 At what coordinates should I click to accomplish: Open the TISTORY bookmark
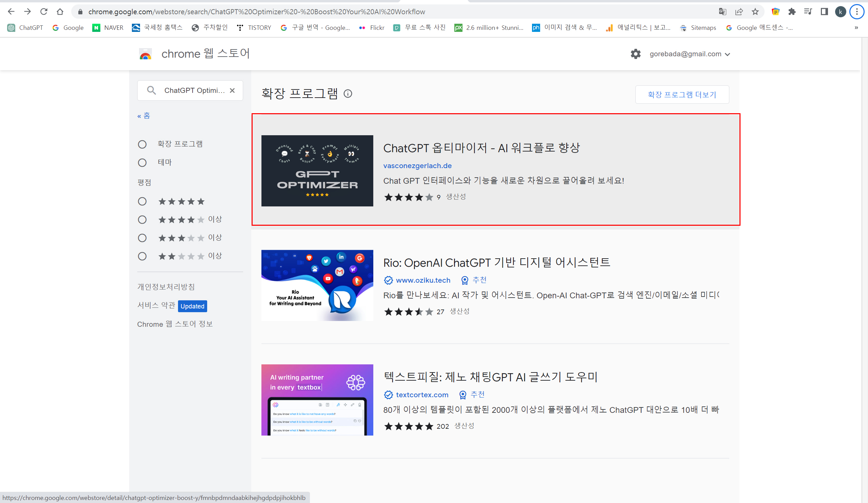tap(254, 27)
